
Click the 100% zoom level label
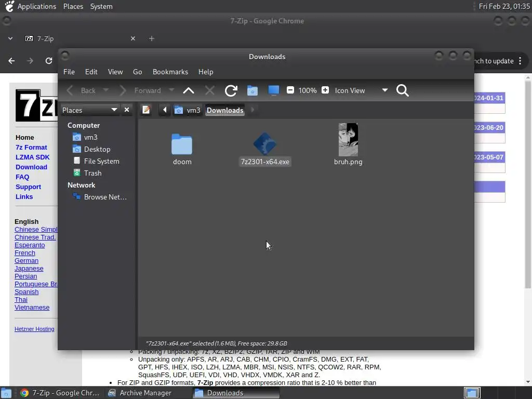308,90
